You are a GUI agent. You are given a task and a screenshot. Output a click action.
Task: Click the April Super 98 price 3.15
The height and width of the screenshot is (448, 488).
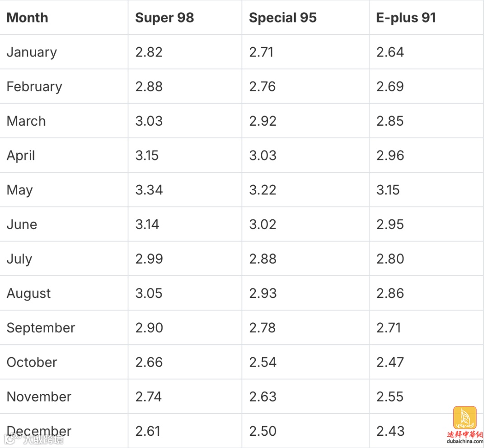(147, 156)
